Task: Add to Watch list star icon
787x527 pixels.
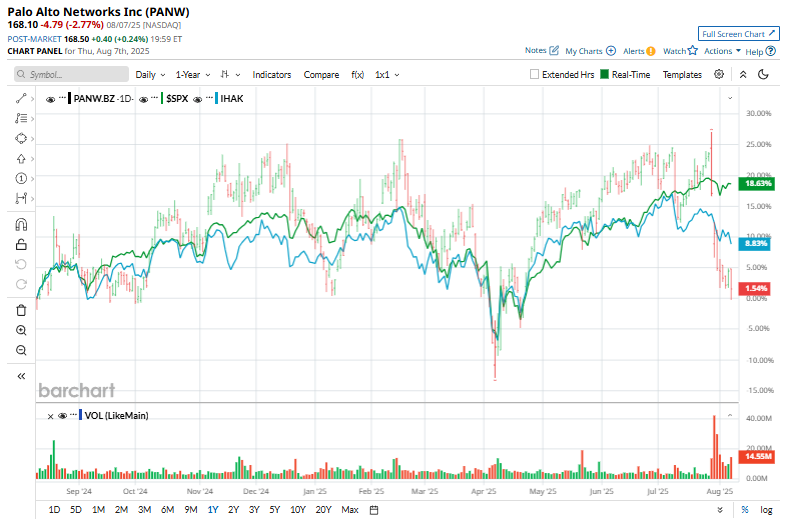Action: point(693,50)
